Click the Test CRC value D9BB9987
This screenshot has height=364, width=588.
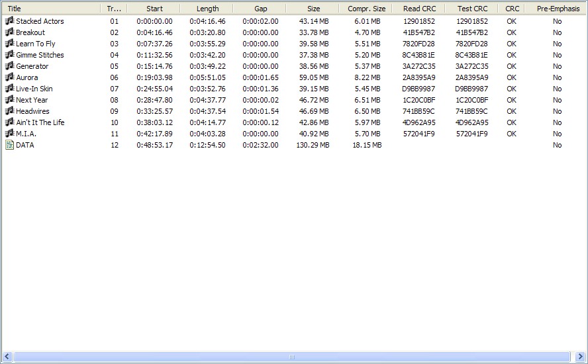pyautogui.click(x=471, y=89)
